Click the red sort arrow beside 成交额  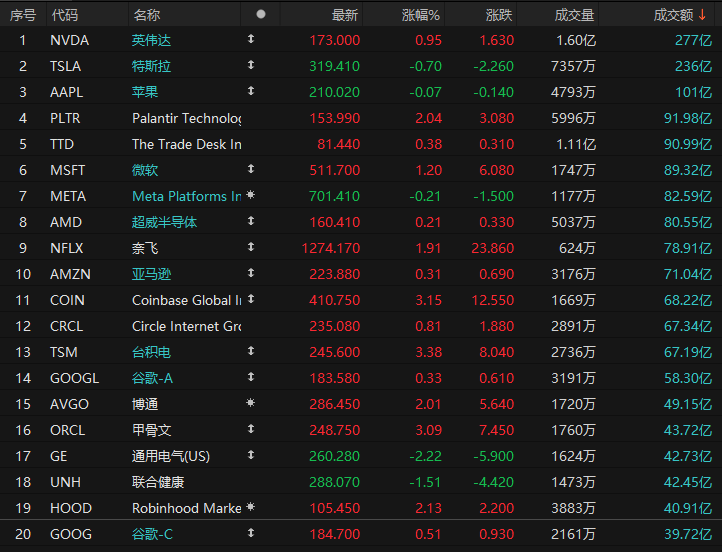(x=702, y=15)
